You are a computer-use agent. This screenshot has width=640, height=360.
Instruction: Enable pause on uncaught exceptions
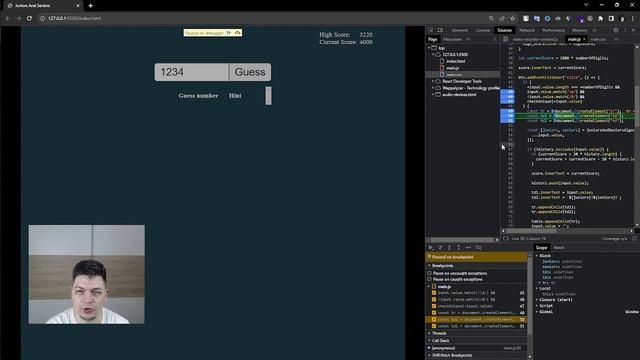[429, 273]
